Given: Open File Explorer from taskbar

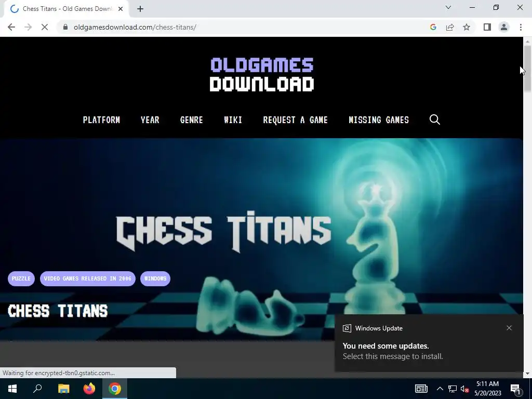Looking at the screenshot, I should point(63,389).
